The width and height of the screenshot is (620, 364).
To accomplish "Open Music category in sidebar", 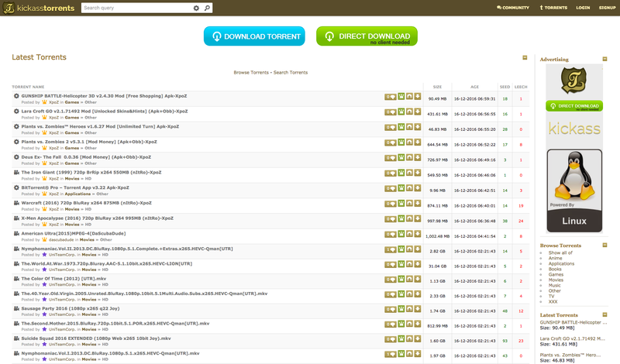I will [x=554, y=285].
